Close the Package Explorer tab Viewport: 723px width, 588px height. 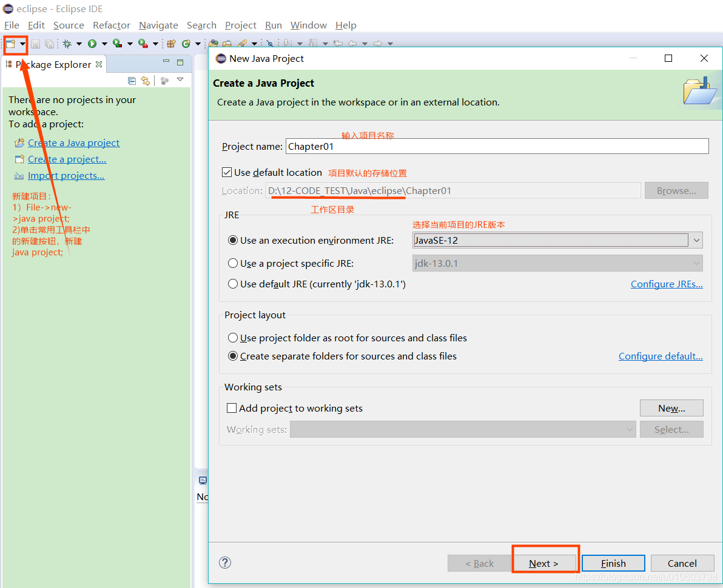[x=99, y=64]
